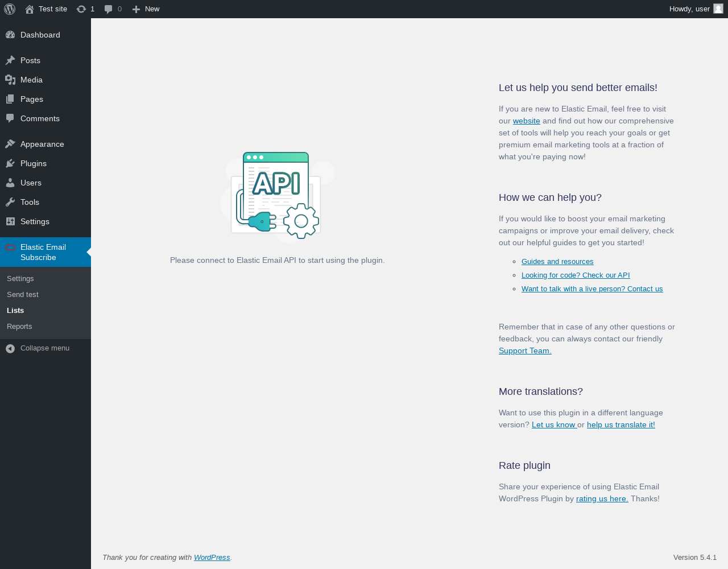This screenshot has width=728, height=569.
Task: Click the Users person icon
Action: [10, 183]
